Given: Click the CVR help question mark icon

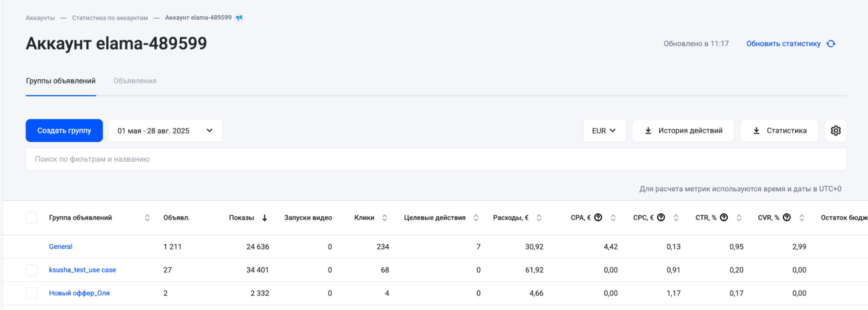Looking at the screenshot, I should click(x=786, y=217).
